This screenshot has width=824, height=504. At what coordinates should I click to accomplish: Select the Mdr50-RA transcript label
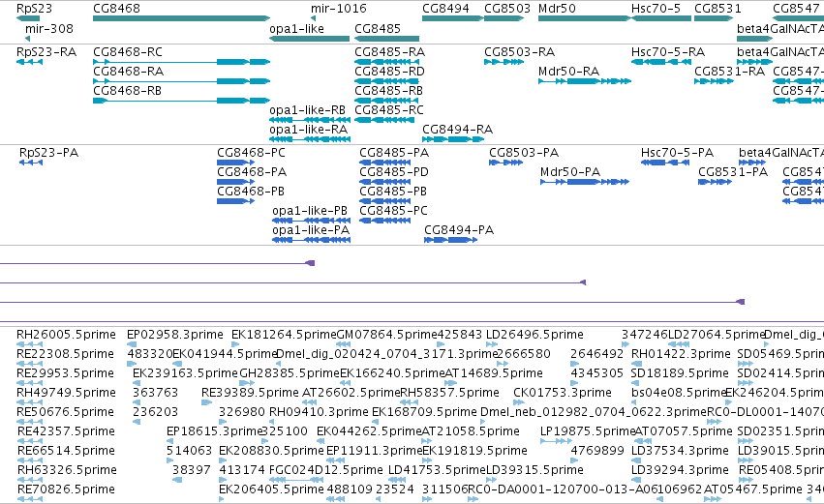click(569, 72)
